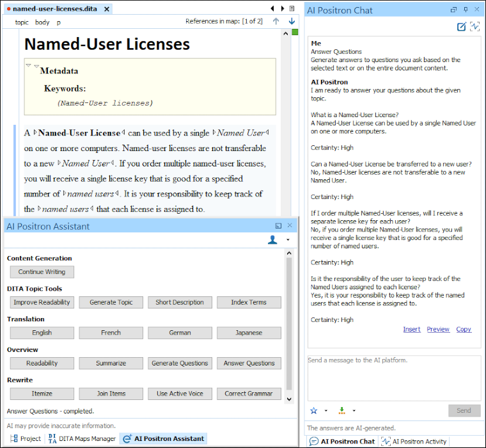
Task: Switch to DITA Maps Manager tab
Action: [82, 438]
